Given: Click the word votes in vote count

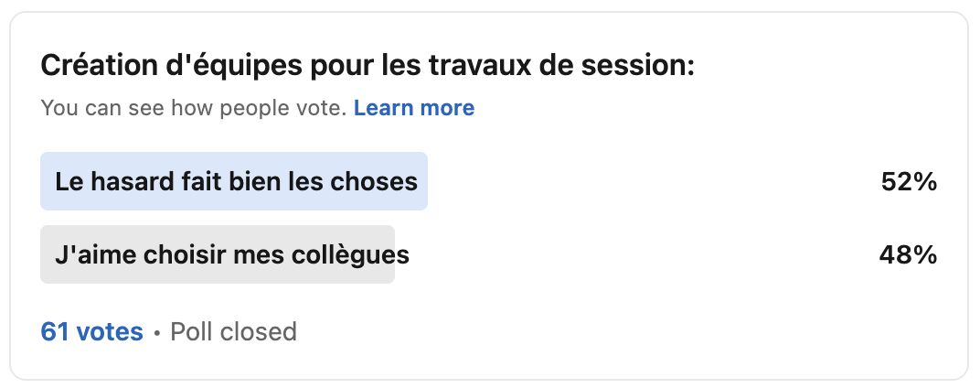Looking at the screenshot, I should (109, 331).
